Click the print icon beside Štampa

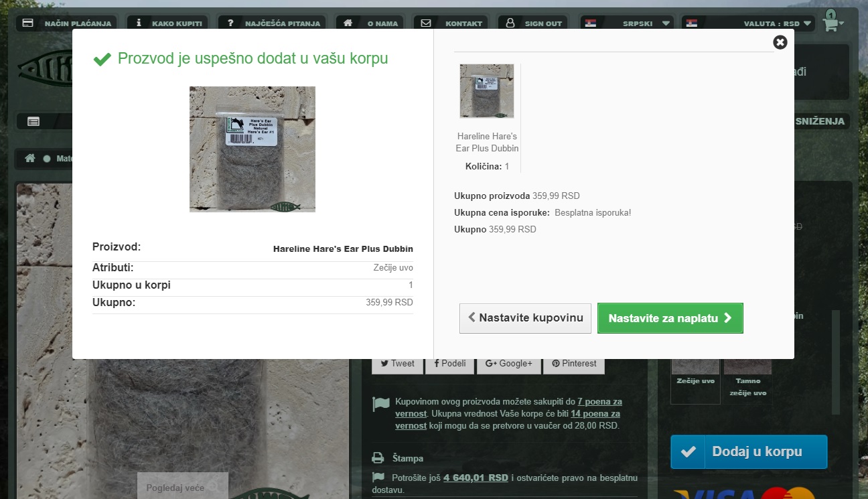(378, 458)
